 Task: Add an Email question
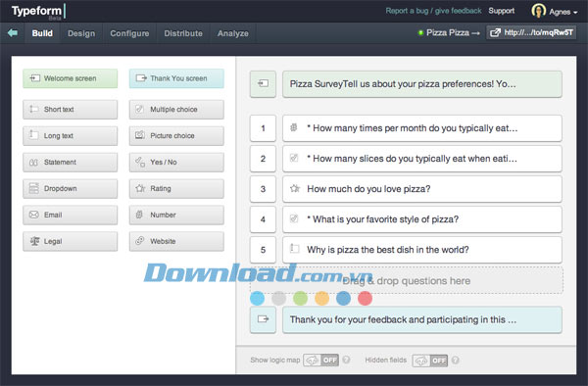pos(71,215)
